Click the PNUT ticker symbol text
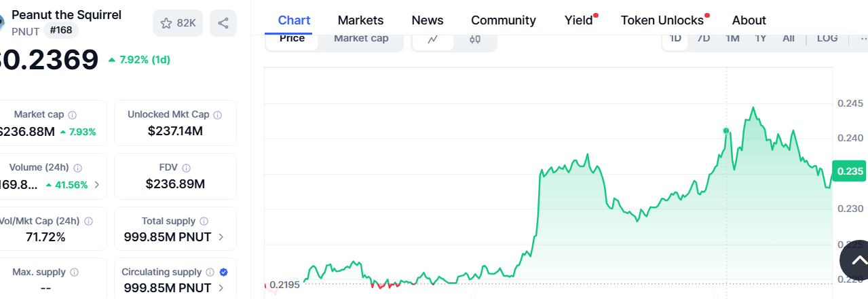 (26, 31)
